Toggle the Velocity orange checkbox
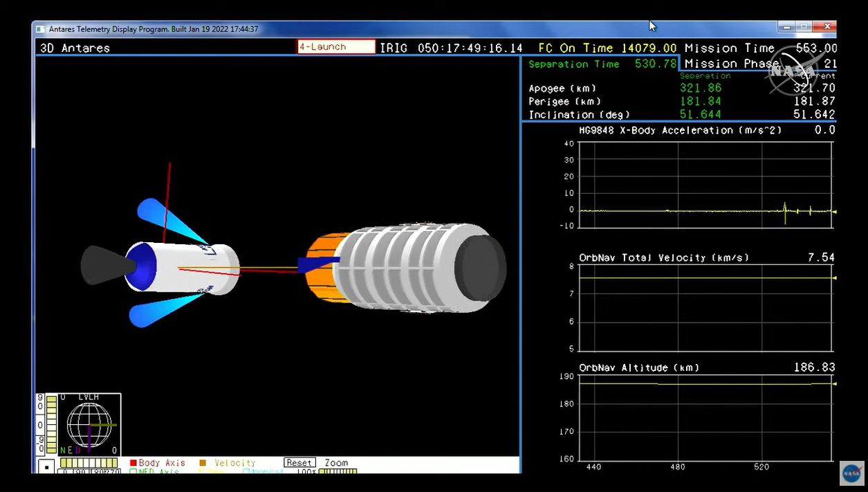Image resolution: width=868 pixels, height=492 pixels. click(x=203, y=463)
